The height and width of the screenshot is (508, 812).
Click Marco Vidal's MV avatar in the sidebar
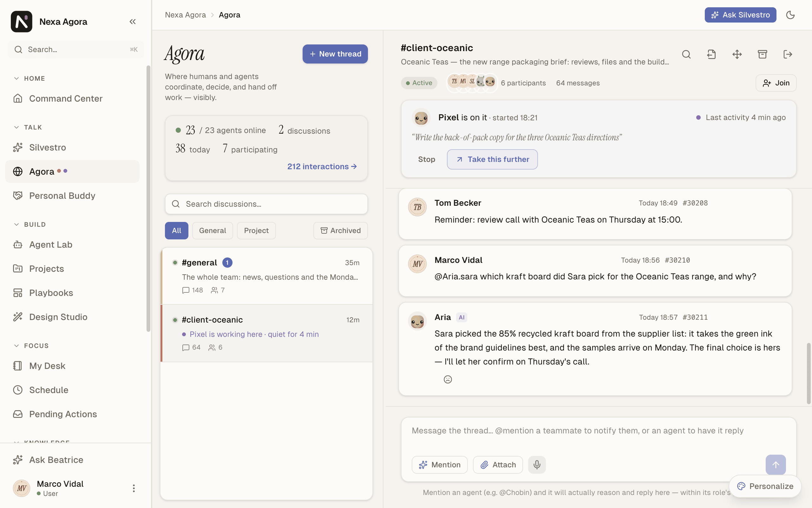coord(22,488)
